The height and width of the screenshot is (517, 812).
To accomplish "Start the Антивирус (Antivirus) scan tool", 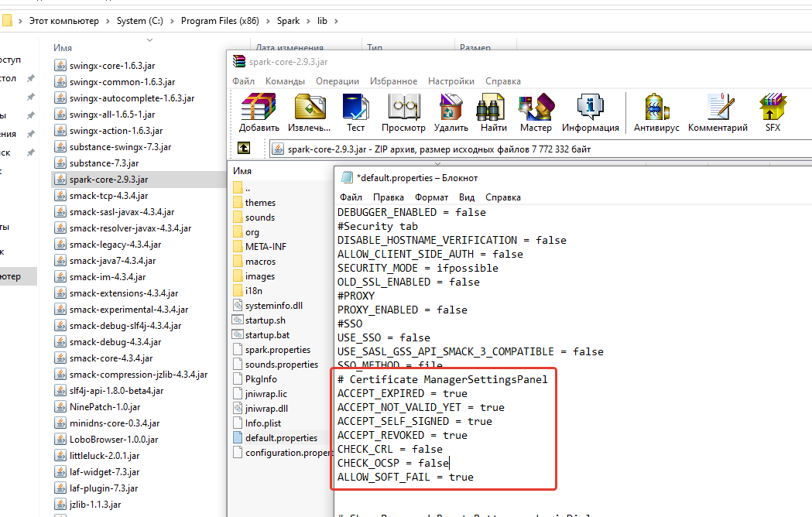I will click(656, 112).
